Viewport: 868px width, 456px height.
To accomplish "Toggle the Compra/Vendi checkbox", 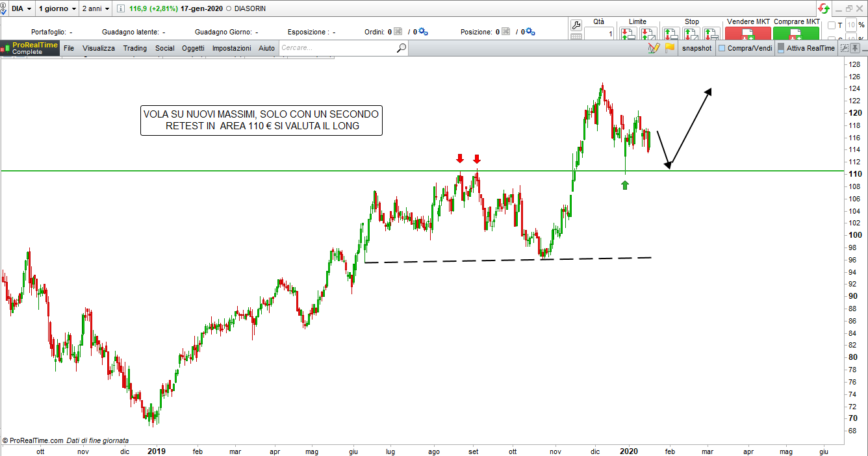I will 722,48.
